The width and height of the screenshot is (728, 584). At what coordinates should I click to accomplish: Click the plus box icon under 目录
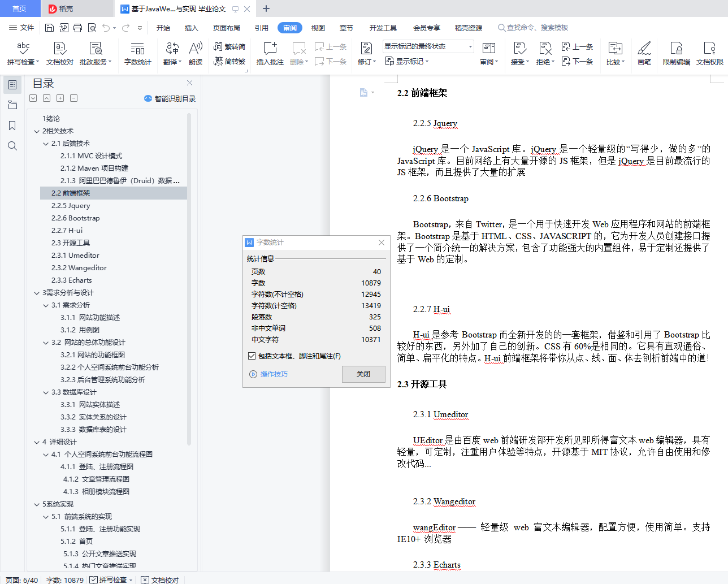[x=60, y=98]
